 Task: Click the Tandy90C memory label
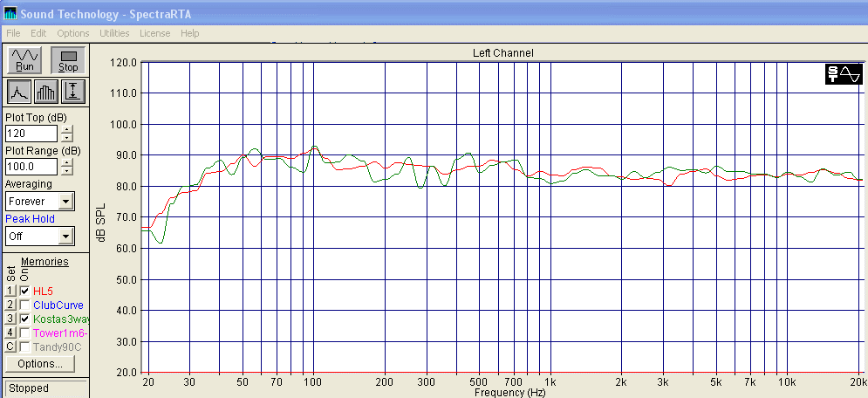click(57, 347)
